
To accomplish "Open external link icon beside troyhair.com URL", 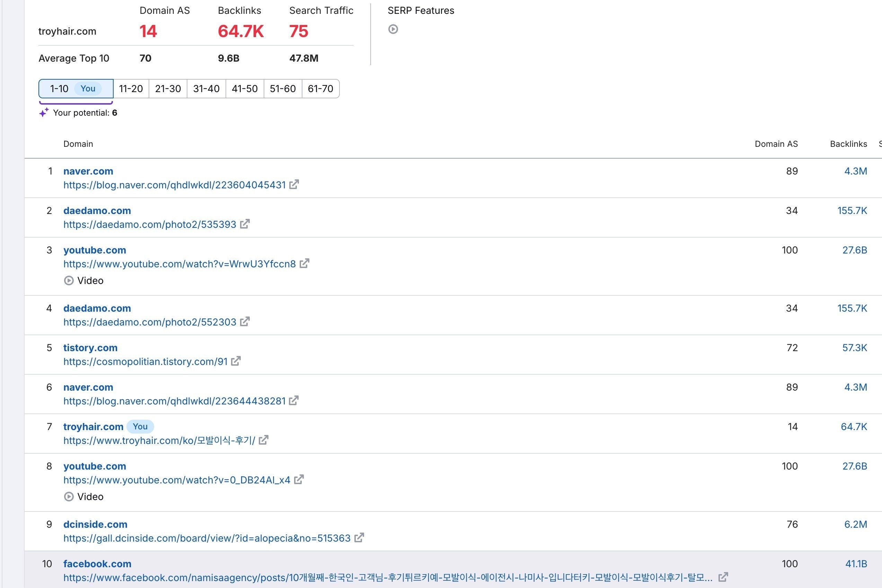I will coord(263,440).
